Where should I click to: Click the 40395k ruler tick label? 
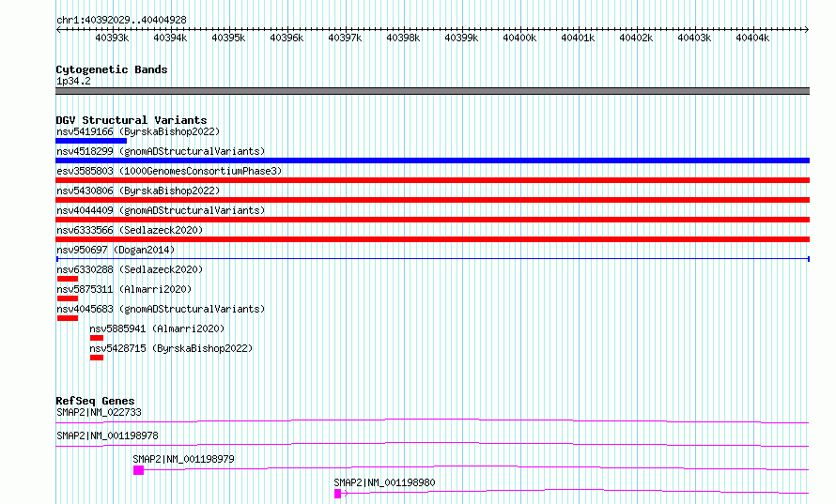[x=228, y=38]
